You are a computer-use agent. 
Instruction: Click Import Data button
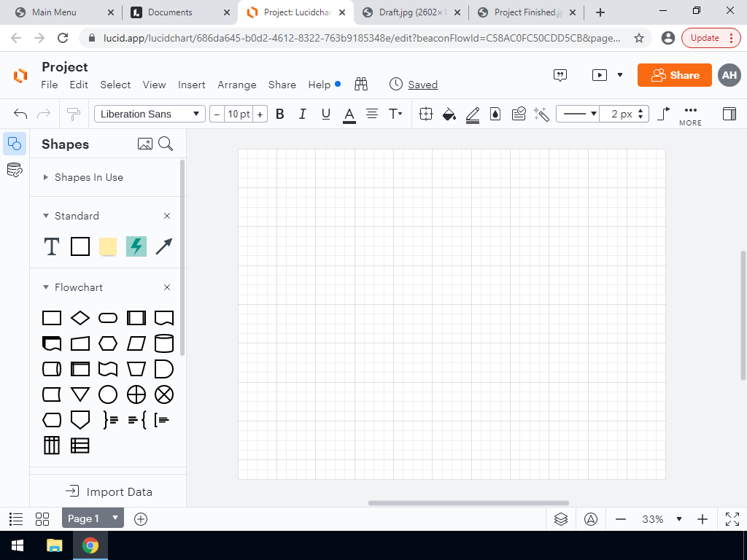[x=109, y=491]
